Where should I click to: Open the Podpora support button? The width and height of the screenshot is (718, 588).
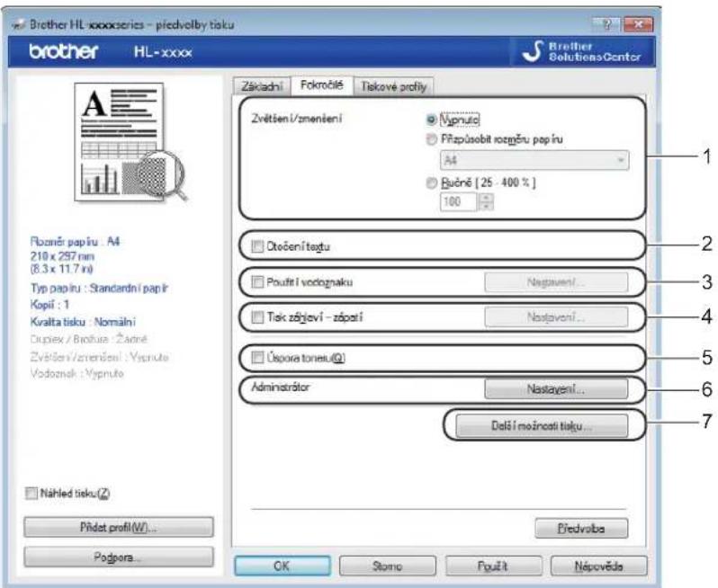[x=119, y=557]
